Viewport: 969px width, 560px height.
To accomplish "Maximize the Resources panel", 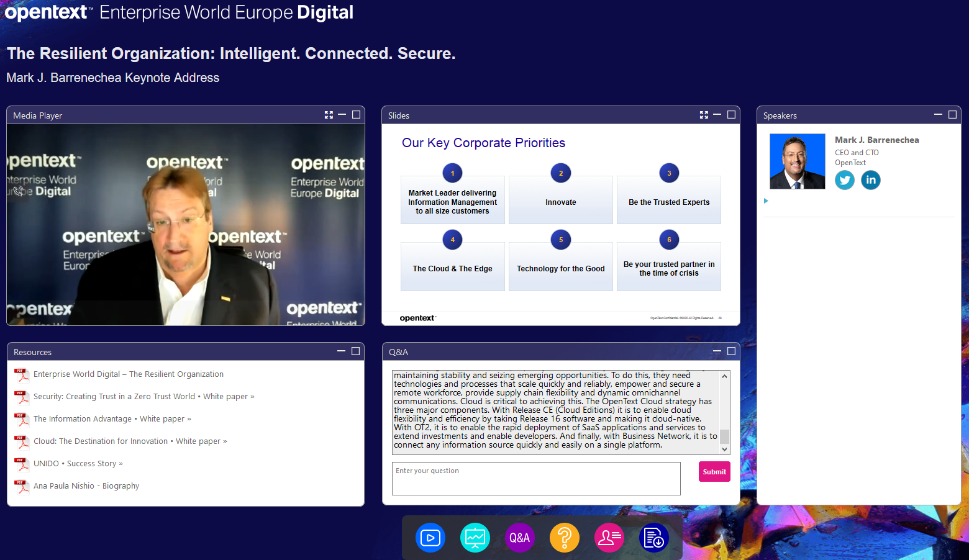I will pyautogui.click(x=355, y=351).
